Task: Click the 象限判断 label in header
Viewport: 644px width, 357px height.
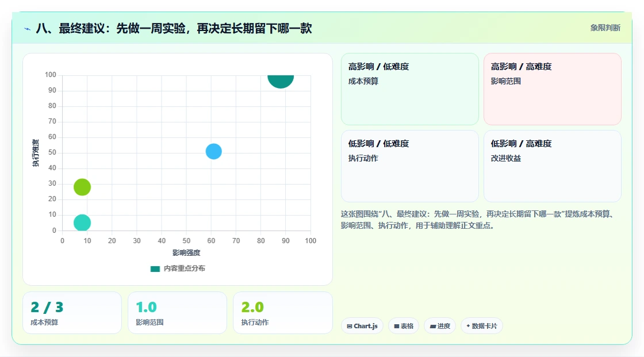Action: (605, 28)
